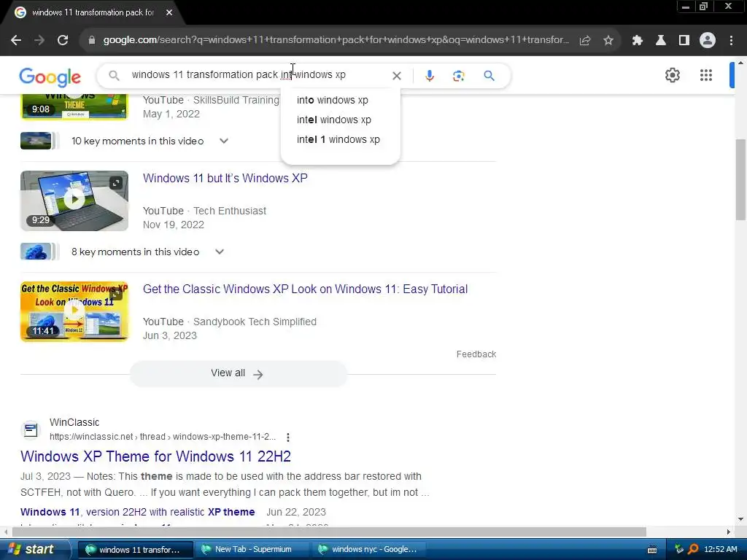
Task: Play the 9:29 laptop video thumbnail
Action: 74,201
